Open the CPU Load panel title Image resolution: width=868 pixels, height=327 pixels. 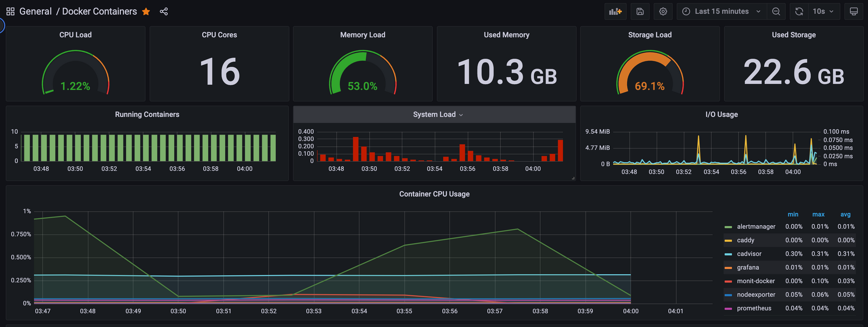tap(76, 35)
